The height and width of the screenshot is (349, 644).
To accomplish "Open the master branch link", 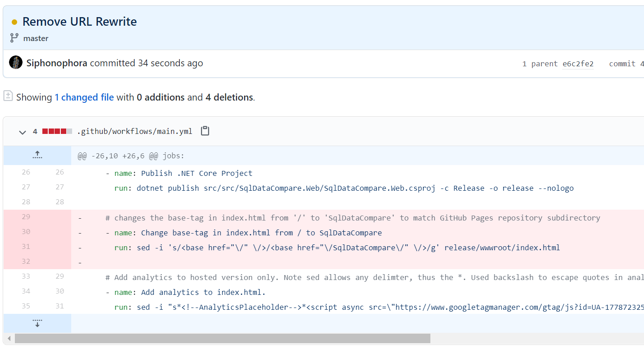I will [x=36, y=38].
